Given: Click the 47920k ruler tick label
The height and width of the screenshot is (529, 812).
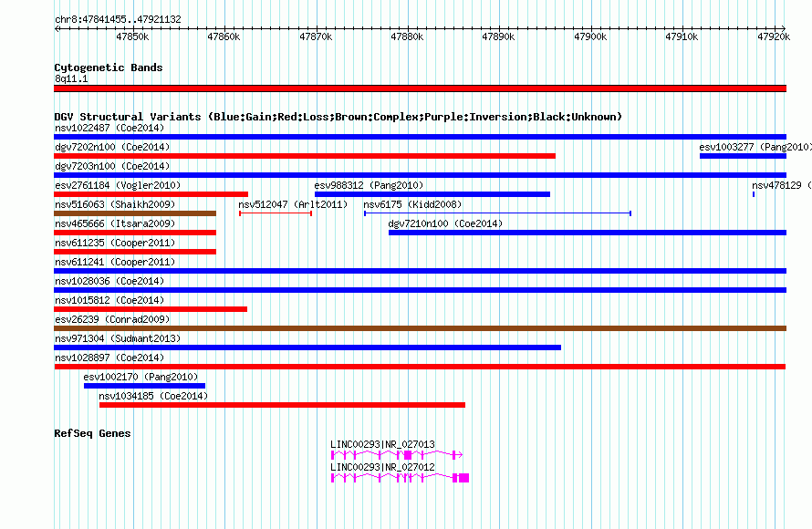Looking at the screenshot, I should [774, 37].
